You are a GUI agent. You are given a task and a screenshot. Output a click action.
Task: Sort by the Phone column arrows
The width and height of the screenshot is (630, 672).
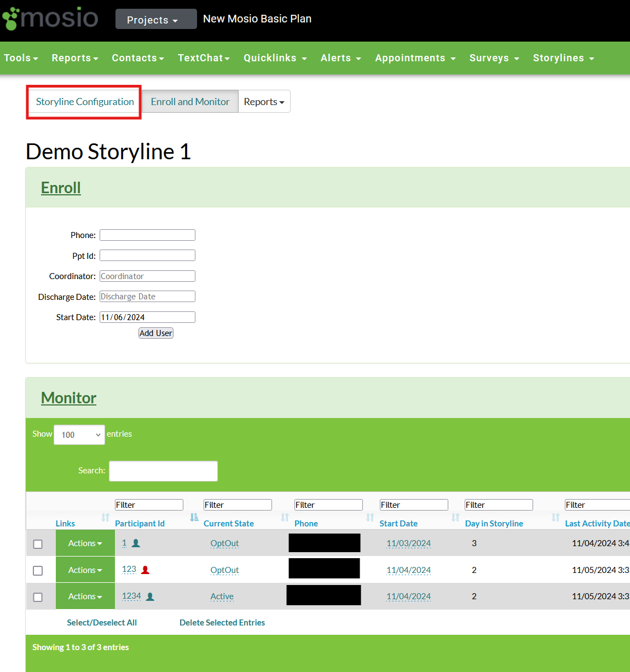pyautogui.click(x=370, y=517)
